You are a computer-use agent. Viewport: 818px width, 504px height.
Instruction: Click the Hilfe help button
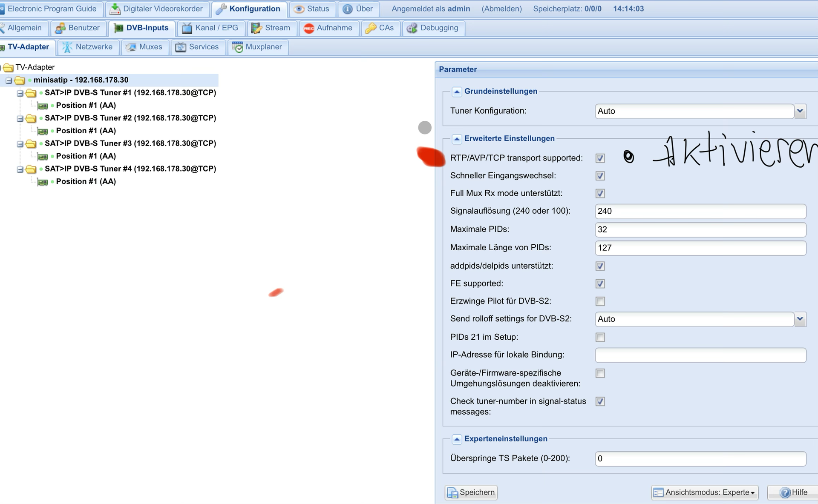click(793, 493)
